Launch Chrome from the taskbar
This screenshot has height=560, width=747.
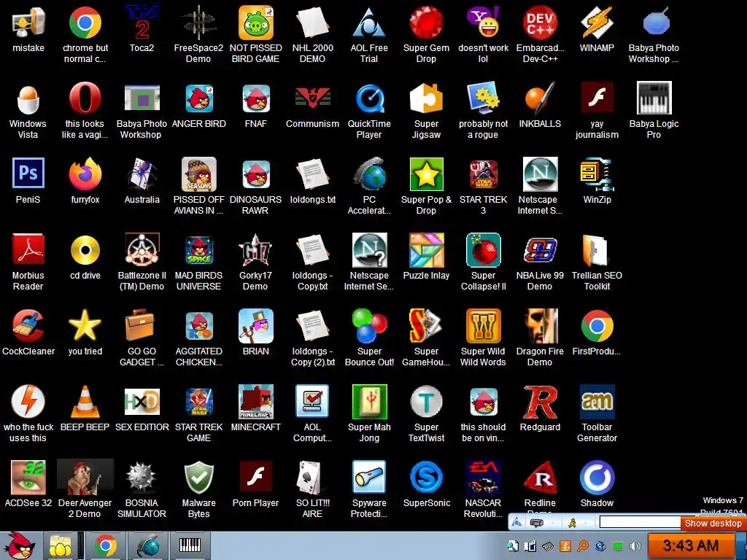(x=105, y=545)
